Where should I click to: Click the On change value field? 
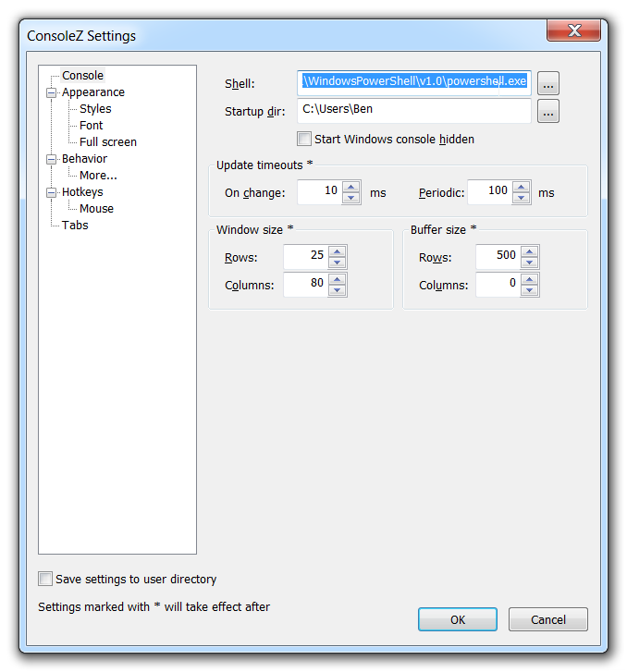320,192
